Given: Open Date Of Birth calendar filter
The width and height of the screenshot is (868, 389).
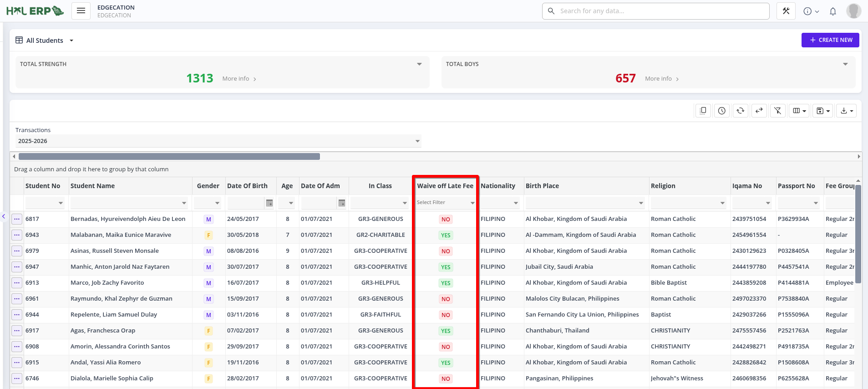Looking at the screenshot, I should tap(269, 203).
